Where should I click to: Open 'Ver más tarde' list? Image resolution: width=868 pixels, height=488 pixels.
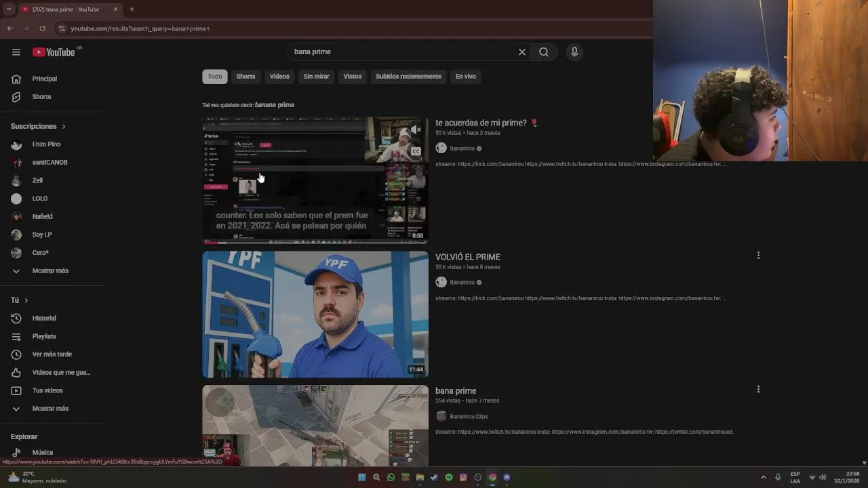click(x=52, y=354)
